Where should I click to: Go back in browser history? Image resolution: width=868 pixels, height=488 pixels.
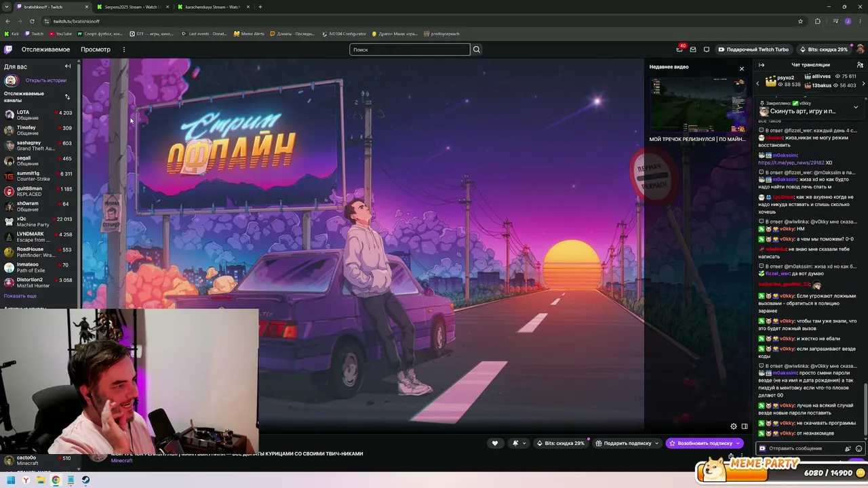[7, 21]
